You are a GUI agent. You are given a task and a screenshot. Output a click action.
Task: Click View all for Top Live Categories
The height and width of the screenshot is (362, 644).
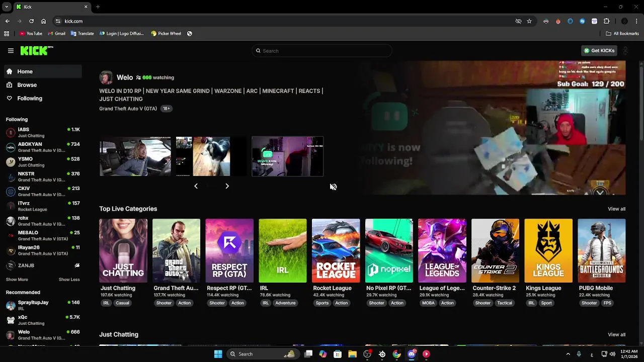point(616,209)
